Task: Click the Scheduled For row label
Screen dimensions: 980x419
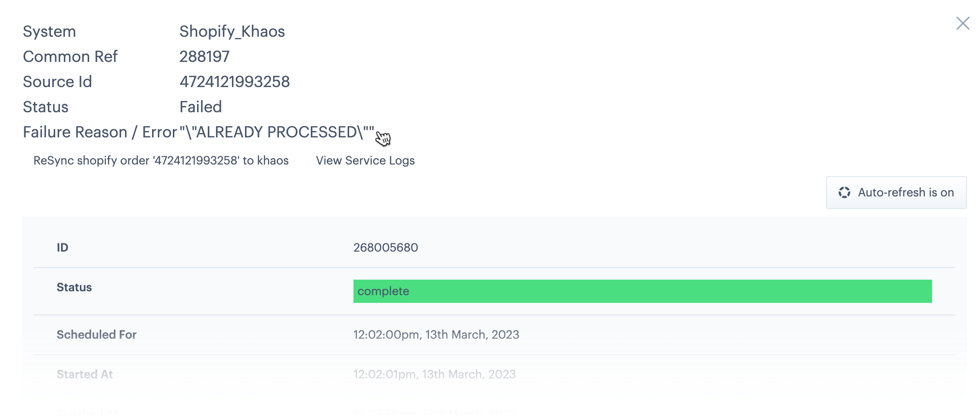Action: tap(96, 335)
